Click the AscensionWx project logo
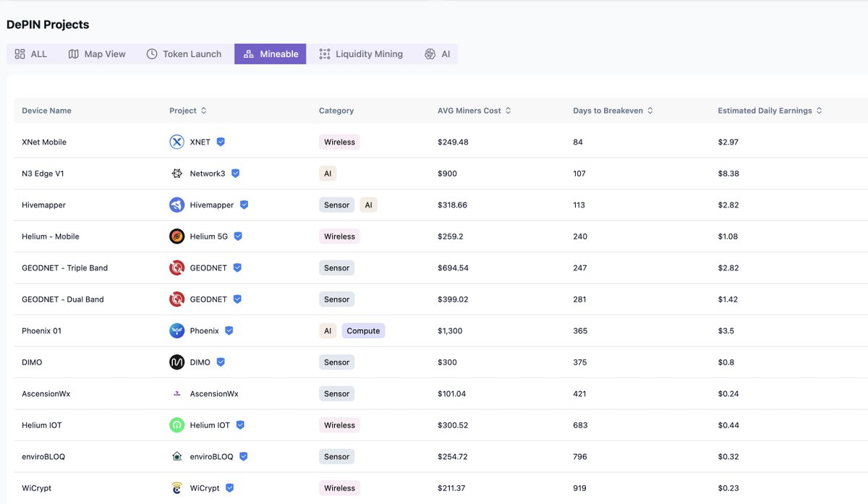The width and height of the screenshot is (868, 504). click(x=176, y=393)
